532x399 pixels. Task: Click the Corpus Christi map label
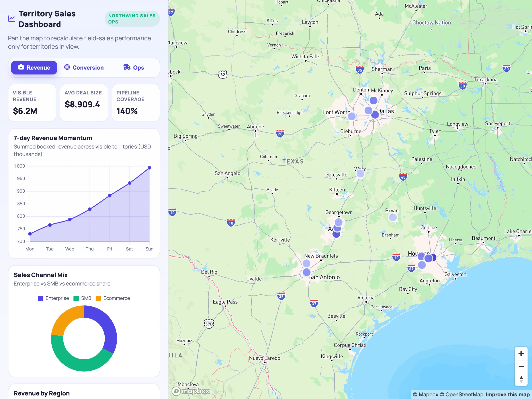(x=350, y=345)
